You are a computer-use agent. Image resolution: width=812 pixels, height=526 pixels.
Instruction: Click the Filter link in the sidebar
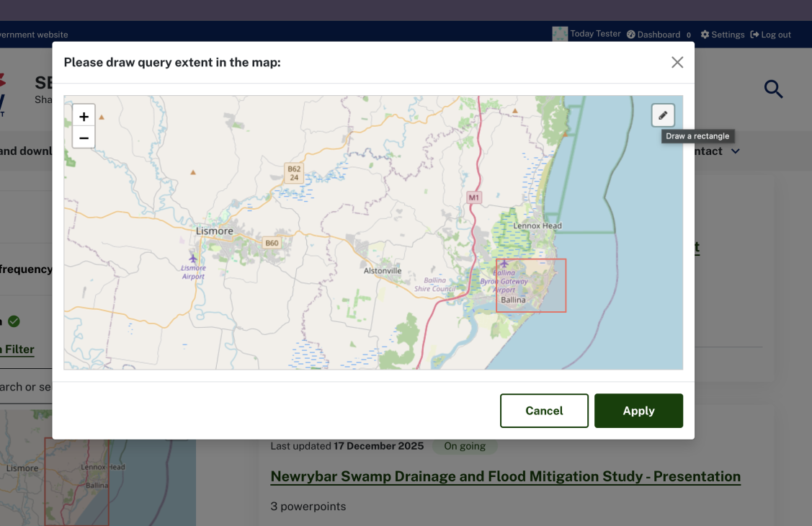[17, 349]
